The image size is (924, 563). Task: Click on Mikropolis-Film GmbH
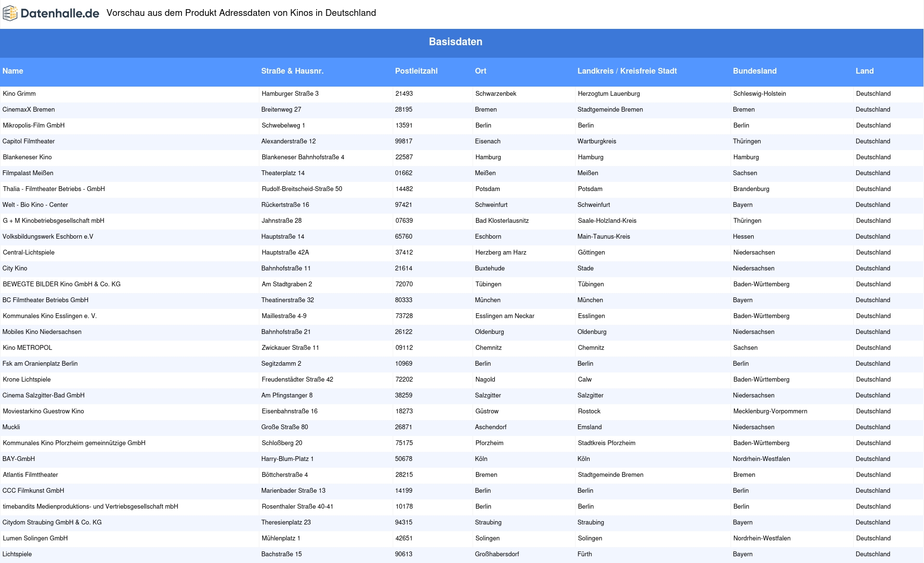[x=34, y=126]
